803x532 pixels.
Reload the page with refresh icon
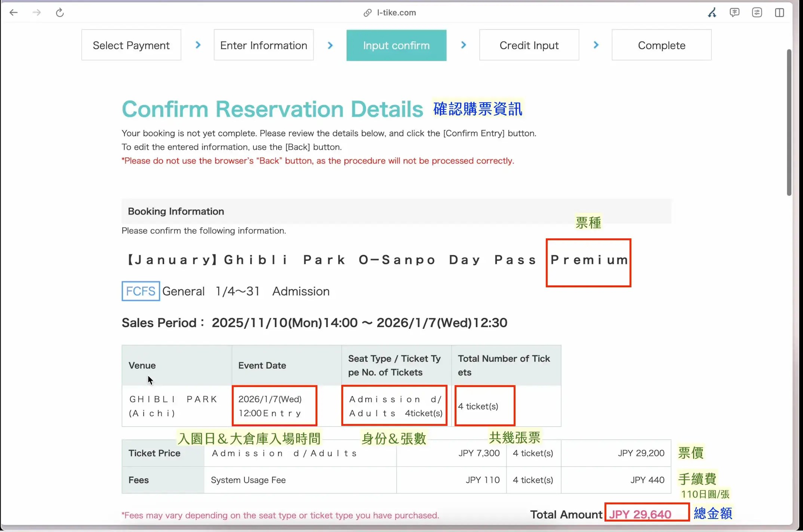coord(60,13)
